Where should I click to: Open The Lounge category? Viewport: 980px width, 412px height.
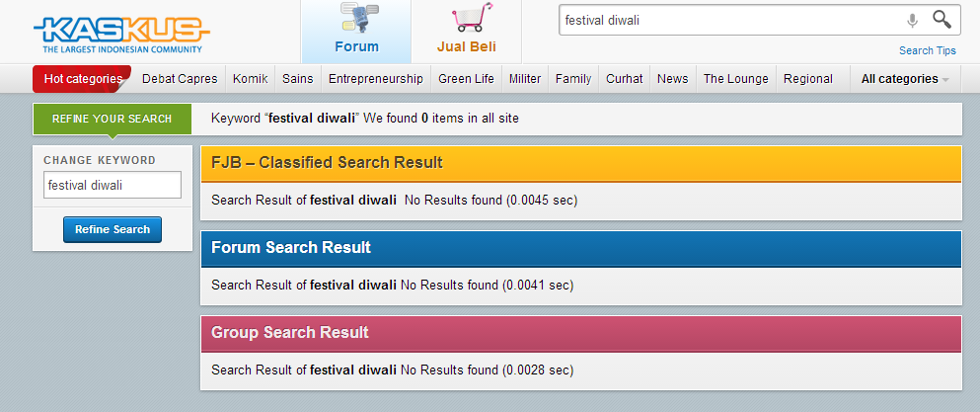point(735,79)
